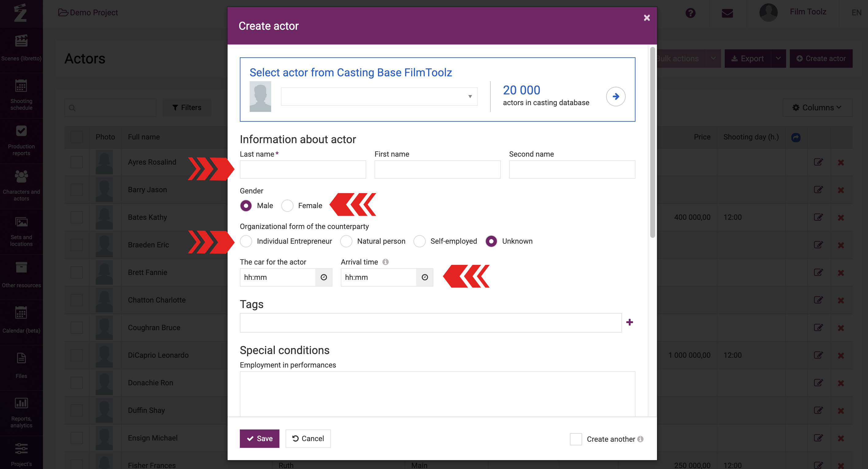Click Coughran Bruce actor name
Viewport: 868px width, 469px height.
pos(154,328)
